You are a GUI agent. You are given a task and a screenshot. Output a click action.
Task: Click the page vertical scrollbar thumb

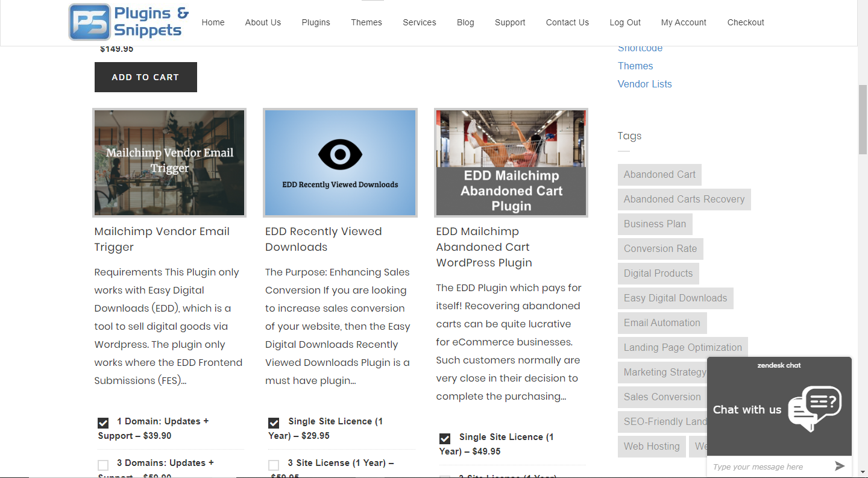863,121
